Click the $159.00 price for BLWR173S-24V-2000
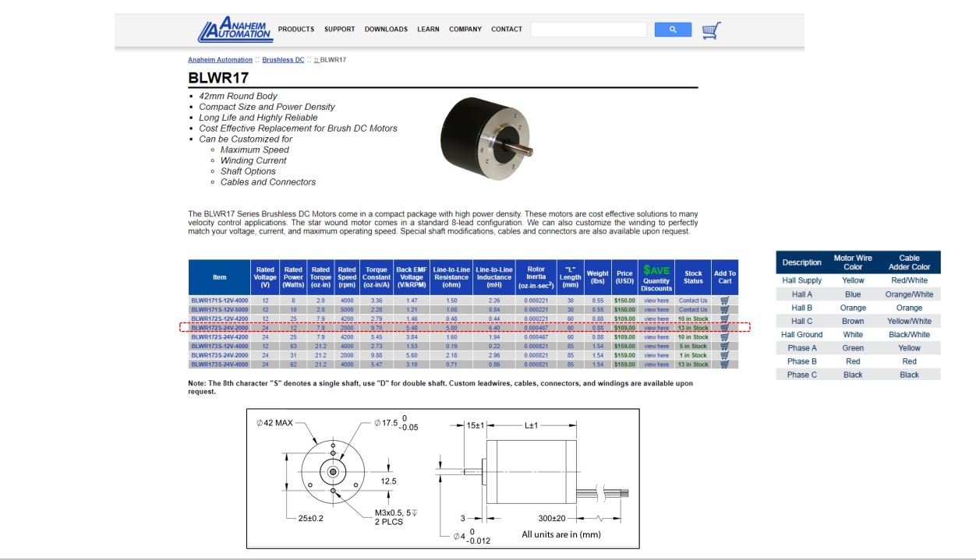Image resolution: width=976 pixels, height=560 pixels. 624,355
